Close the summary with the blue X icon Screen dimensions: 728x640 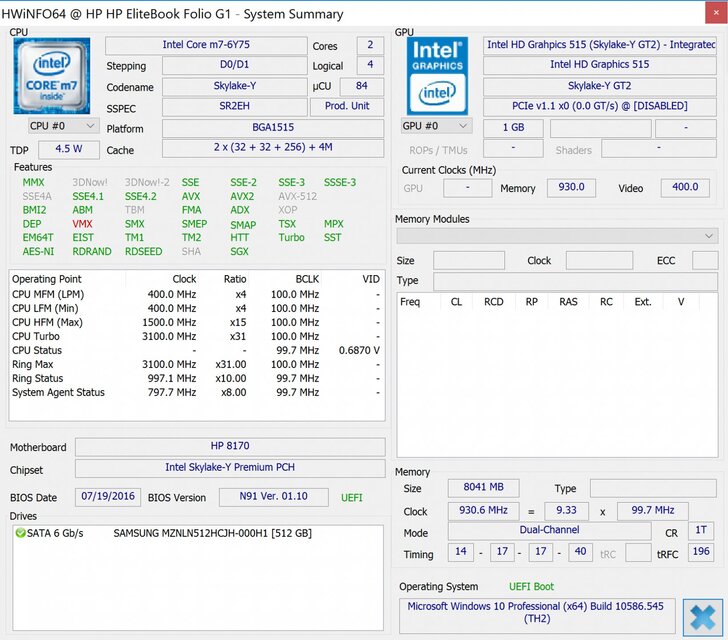point(704,617)
